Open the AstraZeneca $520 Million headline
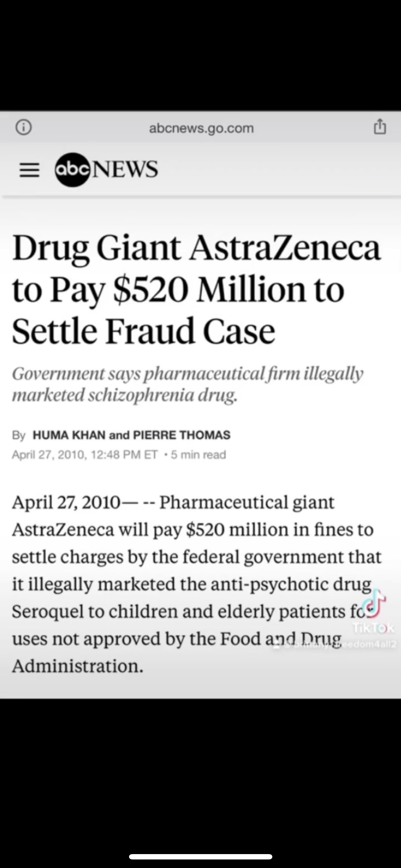Viewport: 401px width, 868px height. pyautogui.click(x=196, y=290)
